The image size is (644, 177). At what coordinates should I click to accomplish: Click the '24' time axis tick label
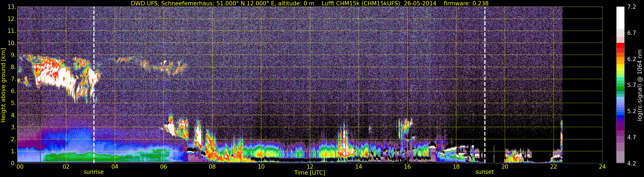coord(602,167)
